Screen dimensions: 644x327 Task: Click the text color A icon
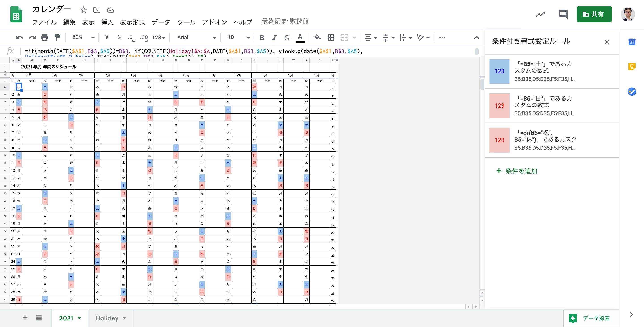coord(300,38)
